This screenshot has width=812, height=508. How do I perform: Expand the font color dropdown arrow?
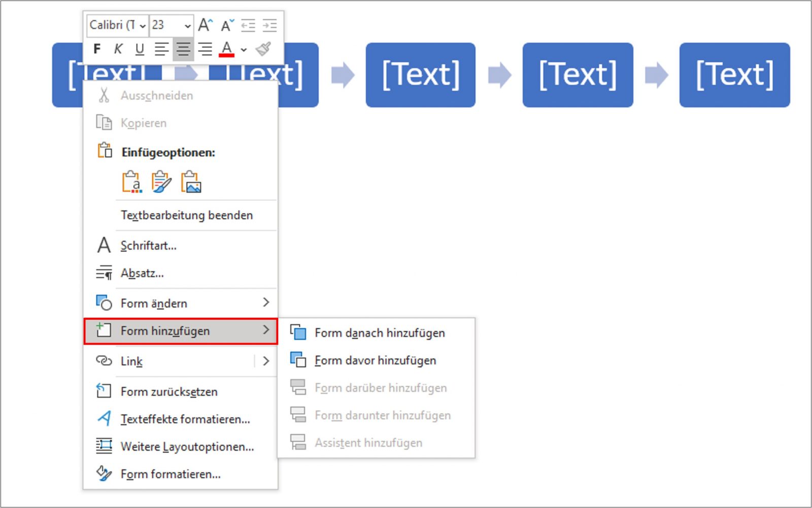pyautogui.click(x=244, y=50)
